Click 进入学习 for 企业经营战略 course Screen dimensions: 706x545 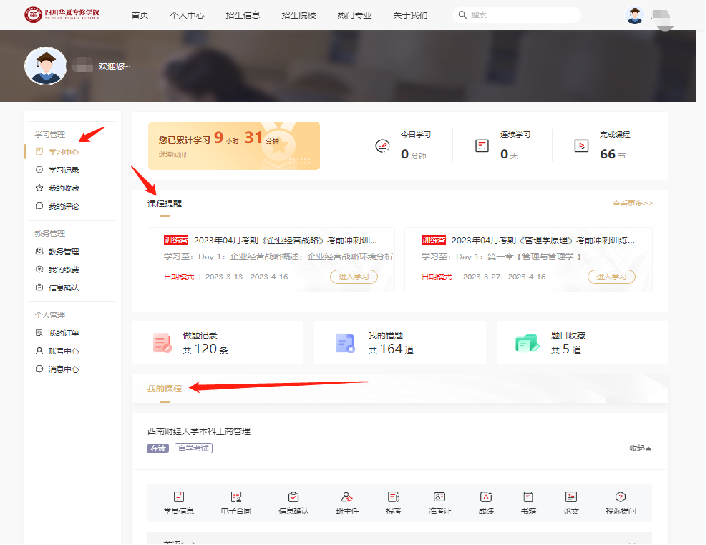[354, 277]
